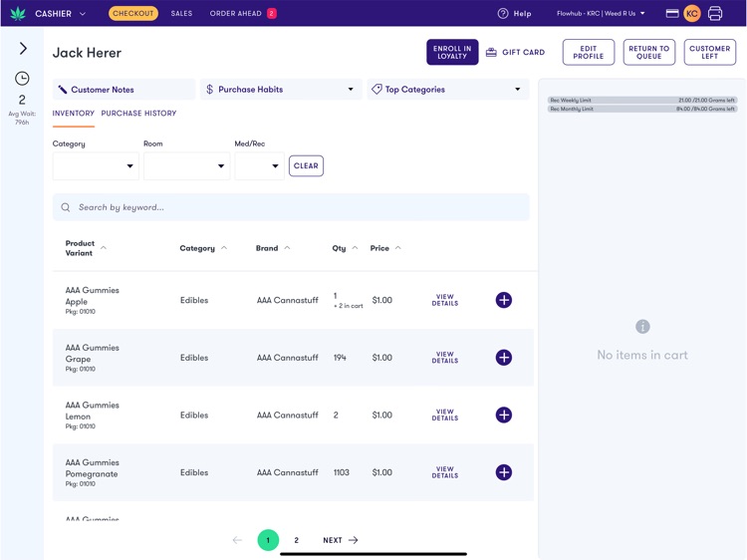Click NEXT page link
Viewport: 747px width, 560px height.
pyautogui.click(x=341, y=540)
